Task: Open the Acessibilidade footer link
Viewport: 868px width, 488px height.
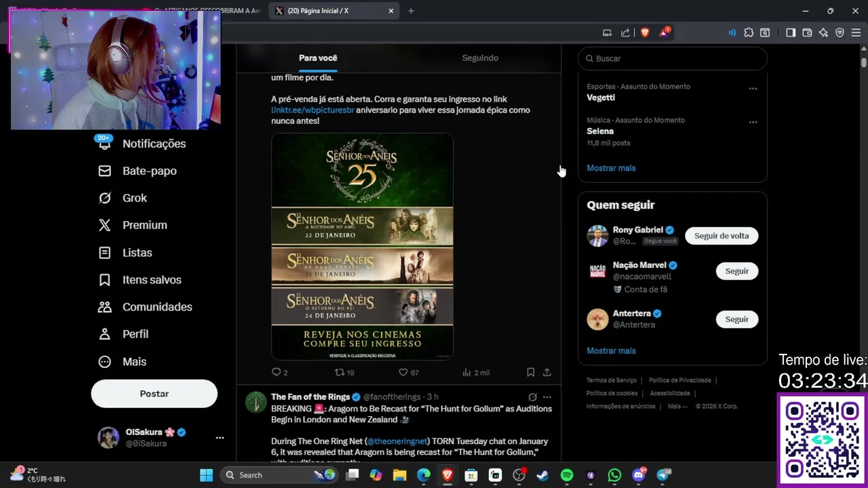Action: click(x=670, y=393)
